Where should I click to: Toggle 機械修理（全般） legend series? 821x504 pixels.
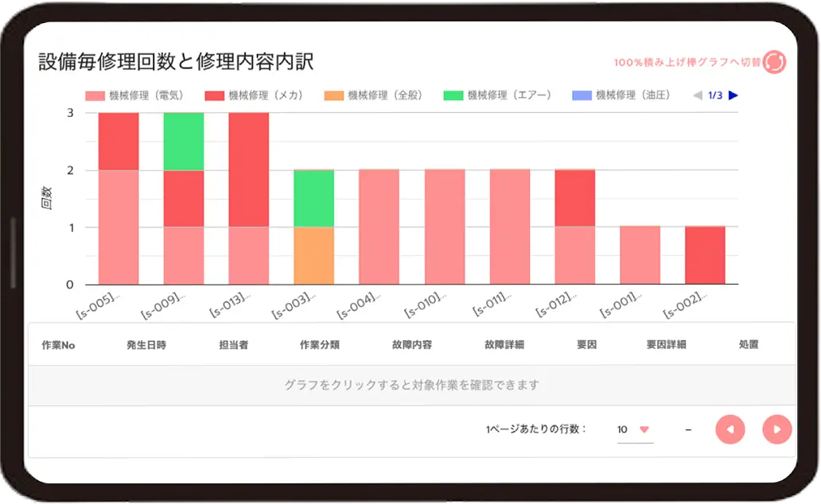[x=373, y=95]
